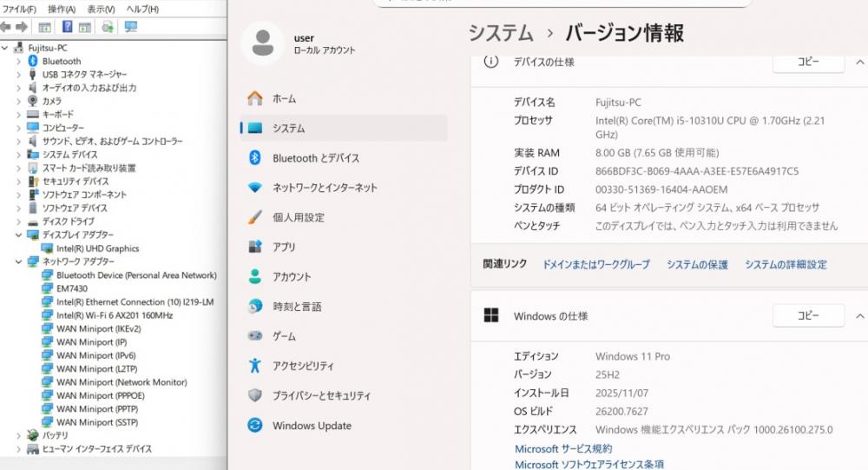Open the 表示(V) menu in Device Manager
The height and width of the screenshot is (470, 868).
point(101,9)
